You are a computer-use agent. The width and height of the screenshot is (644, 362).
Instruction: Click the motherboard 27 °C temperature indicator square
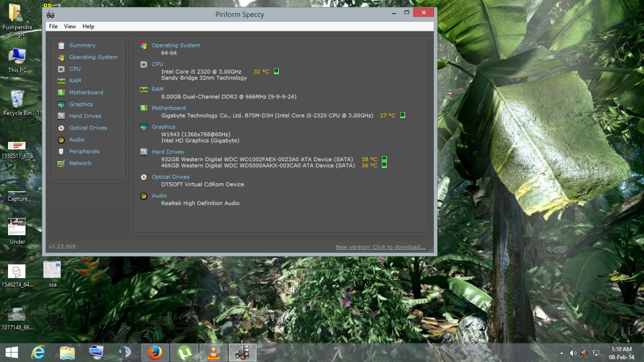(x=403, y=115)
